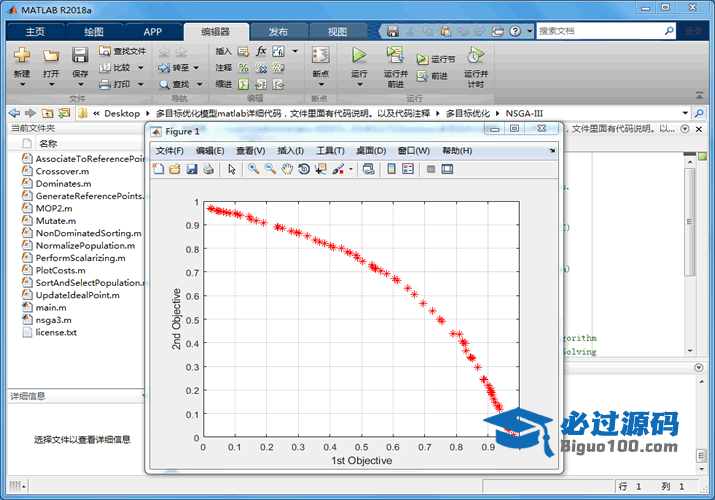This screenshot has height=500, width=715.
Task: Click Run and Time (运行并计时) icon
Action: pos(476,55)
